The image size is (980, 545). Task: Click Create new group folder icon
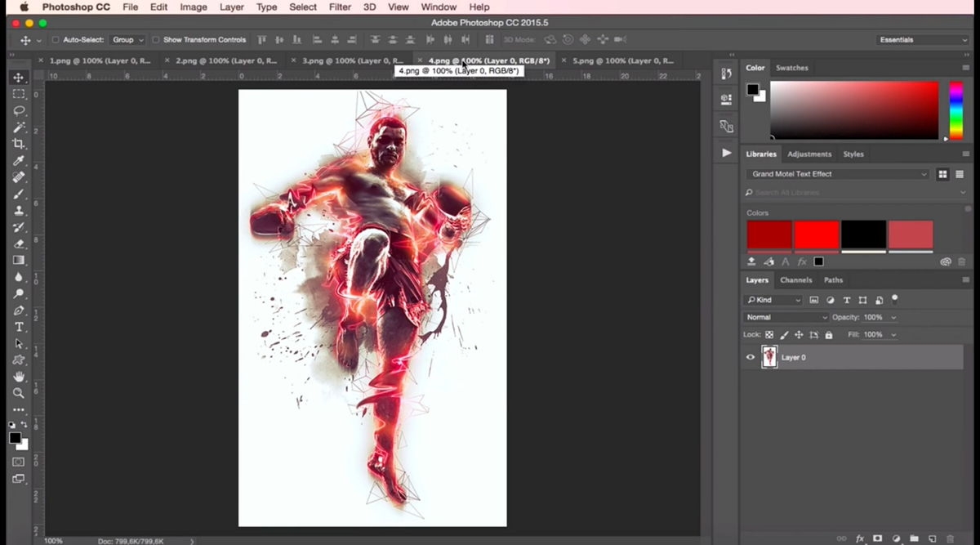click(914, 538)
